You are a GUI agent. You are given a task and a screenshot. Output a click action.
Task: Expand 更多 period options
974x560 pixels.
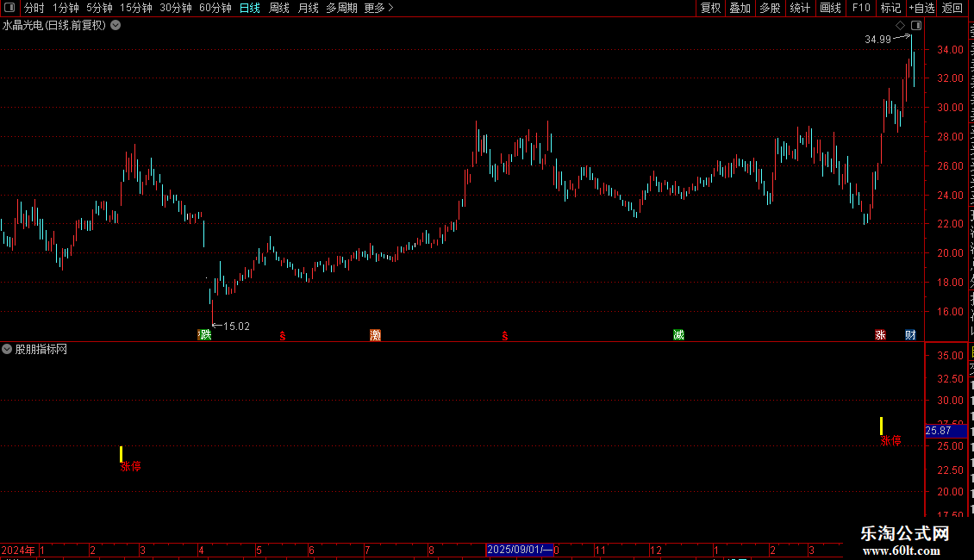click(378, 8)
